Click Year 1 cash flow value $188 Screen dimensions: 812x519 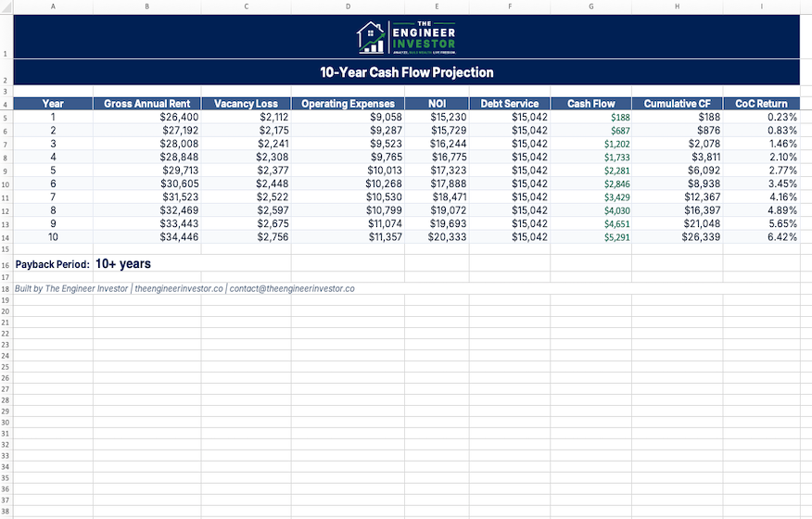pos(620,118)
